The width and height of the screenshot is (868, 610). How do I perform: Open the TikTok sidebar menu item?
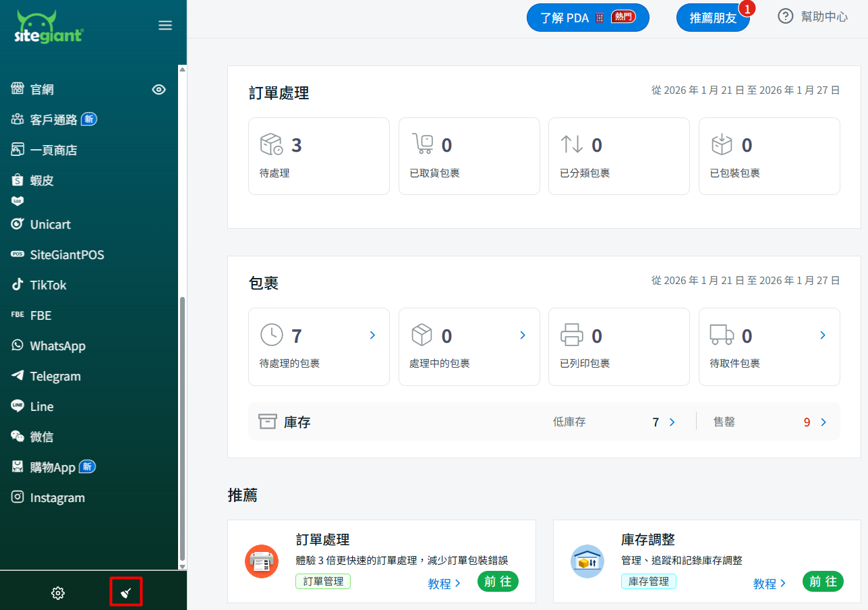click(48, 285)
